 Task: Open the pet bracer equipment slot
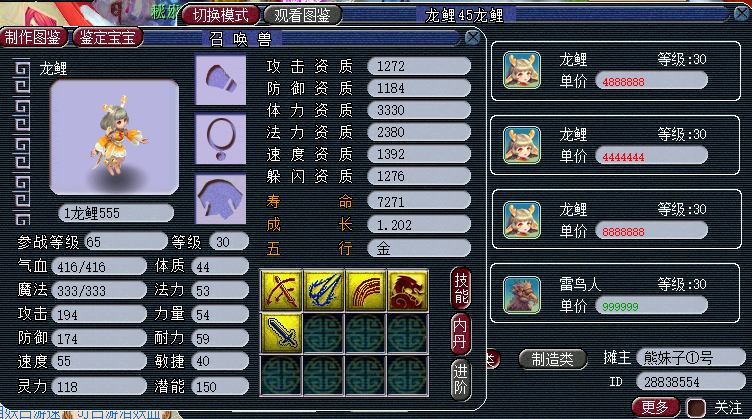pyautogui.click(x=221, y=80)
